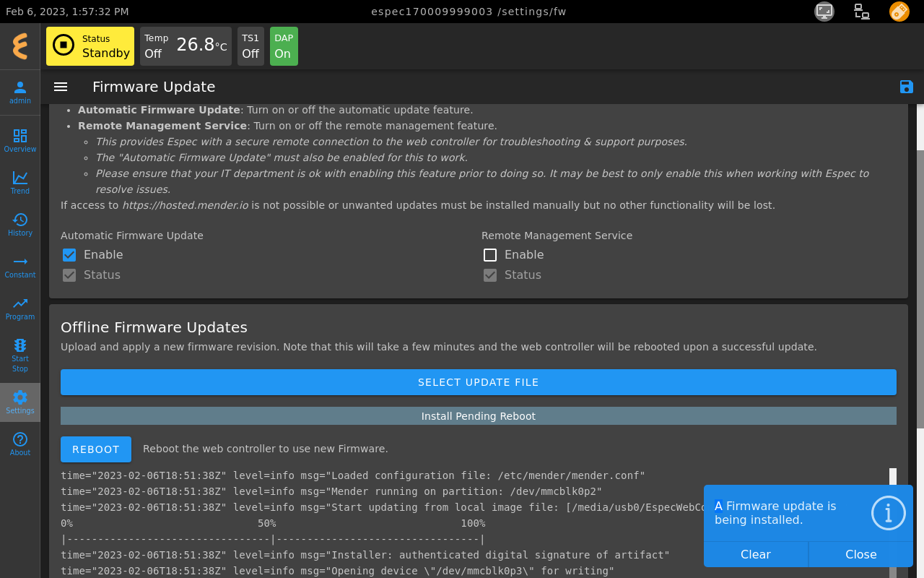Click the https://hosted.mender.io text

(x=185, y=205)
